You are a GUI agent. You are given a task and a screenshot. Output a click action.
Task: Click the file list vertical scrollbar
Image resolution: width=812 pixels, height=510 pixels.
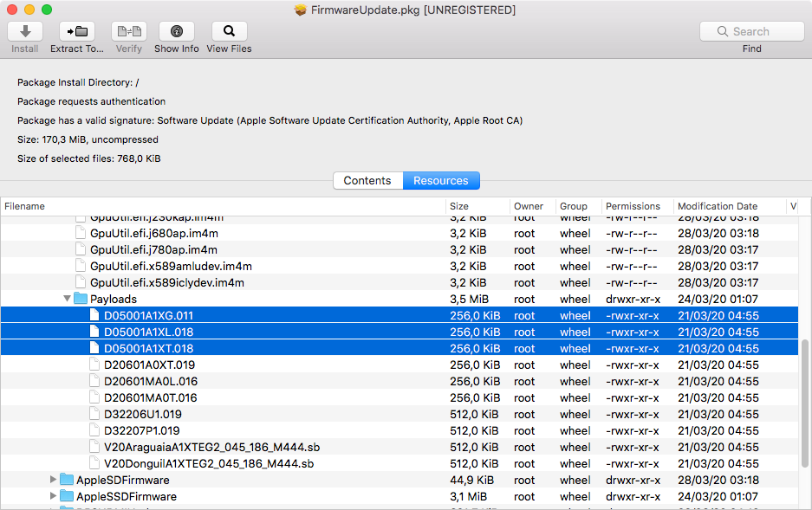(805, 403)
